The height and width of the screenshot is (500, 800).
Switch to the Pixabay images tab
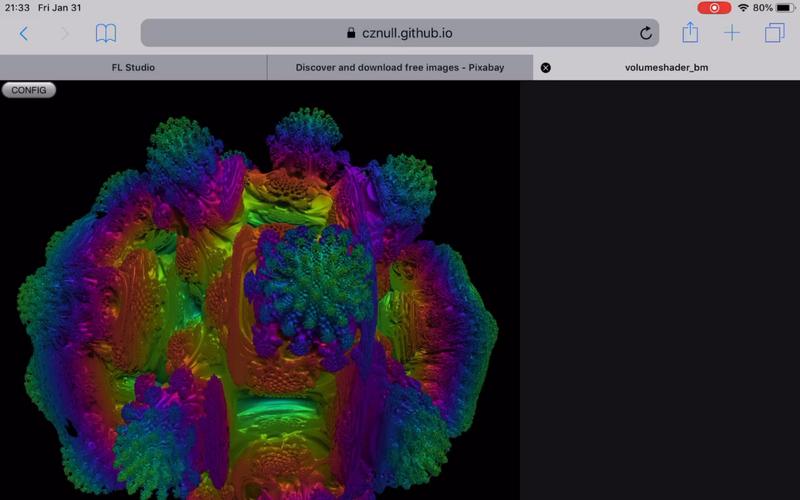400,67
